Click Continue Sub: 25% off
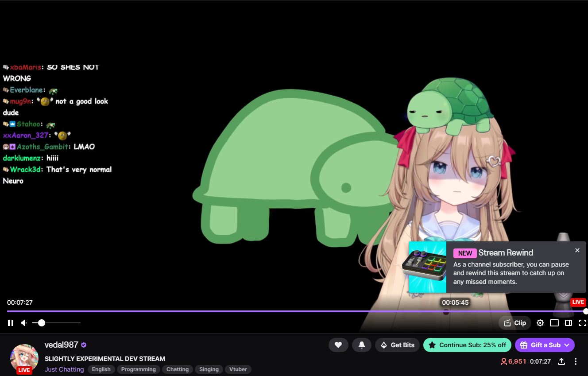This screenshot has height=376, width=588. (x=467, y=345)
